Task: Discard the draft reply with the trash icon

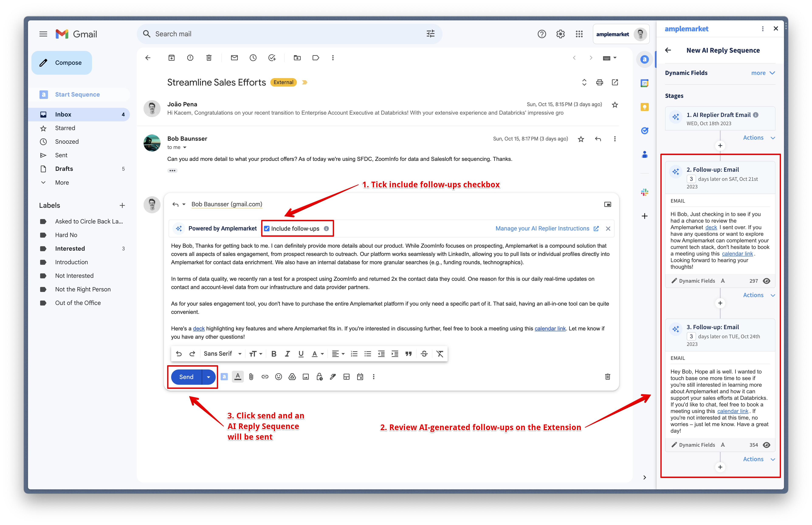Action: pyautogui.click(x=608, y=377)
